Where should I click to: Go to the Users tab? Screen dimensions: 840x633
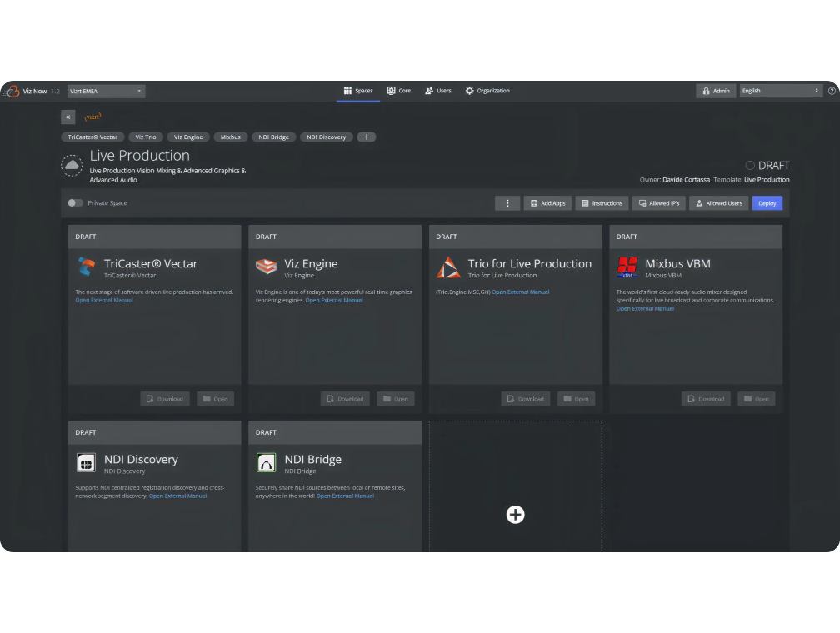(x=437, y=91)
